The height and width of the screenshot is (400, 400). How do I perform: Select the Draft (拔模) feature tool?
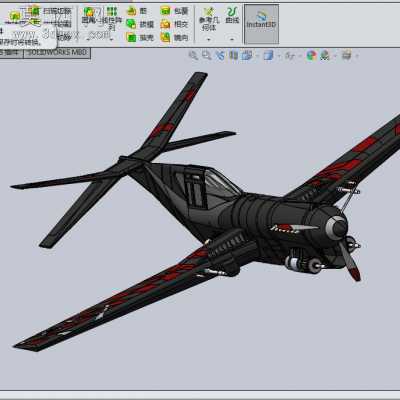[x=140, y=24]
